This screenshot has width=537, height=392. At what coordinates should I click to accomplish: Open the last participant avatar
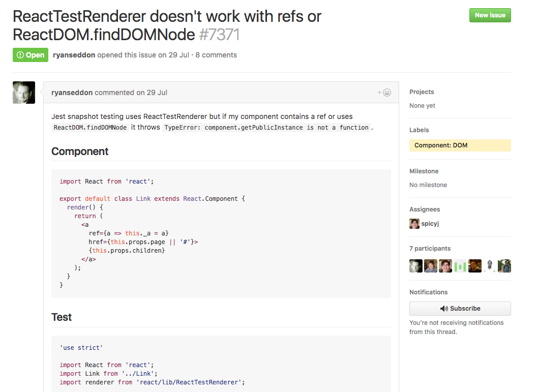(504, 266)
